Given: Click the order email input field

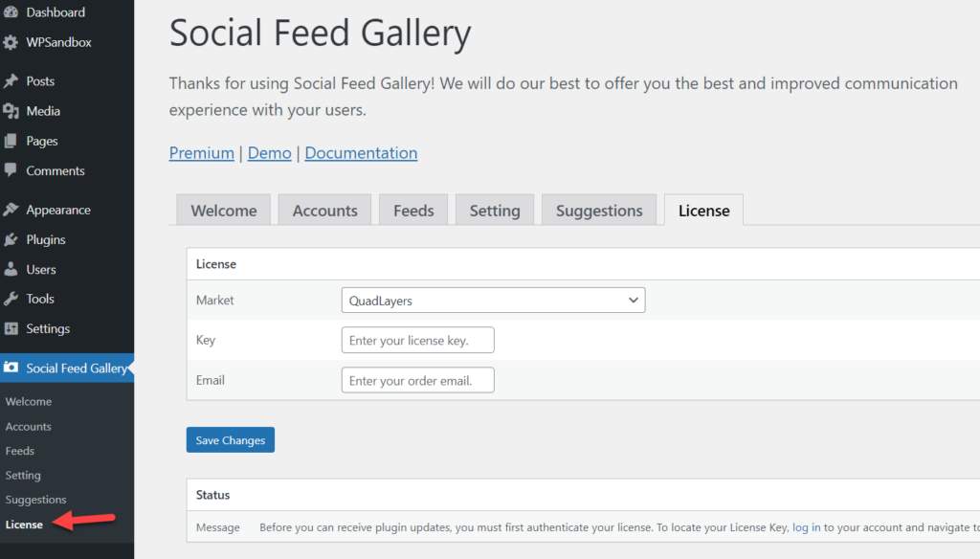Looking at the screenshot, I should click(x=417, y=380).
